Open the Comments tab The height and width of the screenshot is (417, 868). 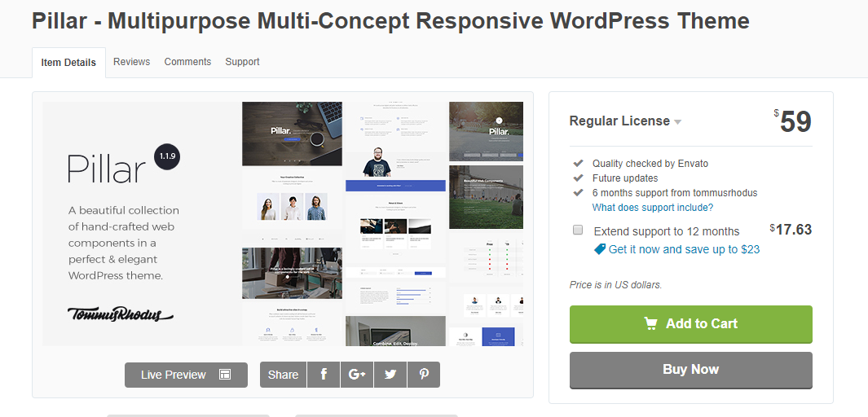coord(187,62)
